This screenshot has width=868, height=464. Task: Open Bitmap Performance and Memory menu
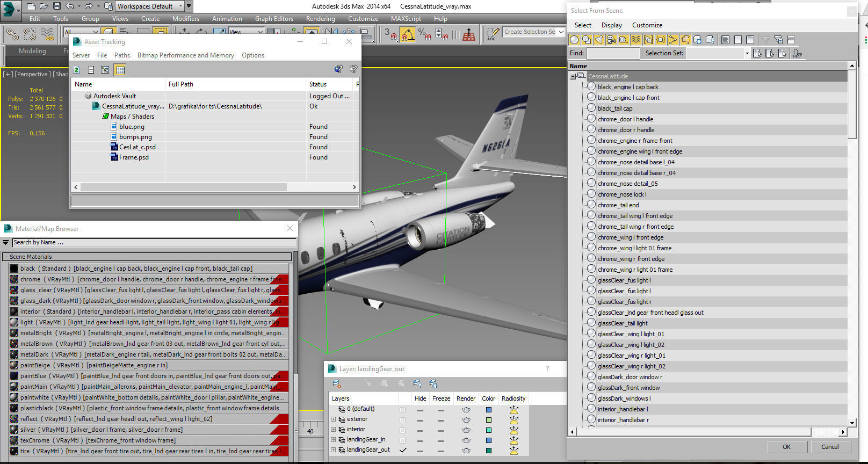(x=186, y=55)
